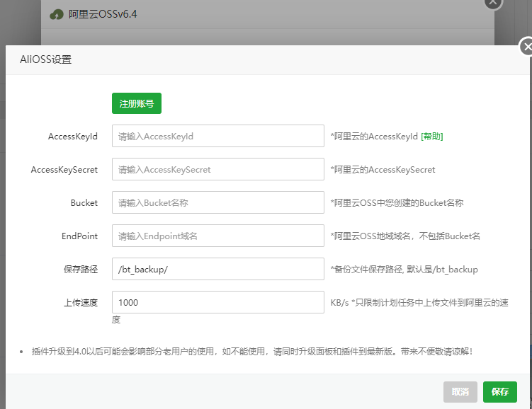Save settings with the 保存 button
Screen dimensions: 532x409
click(499, 392)
